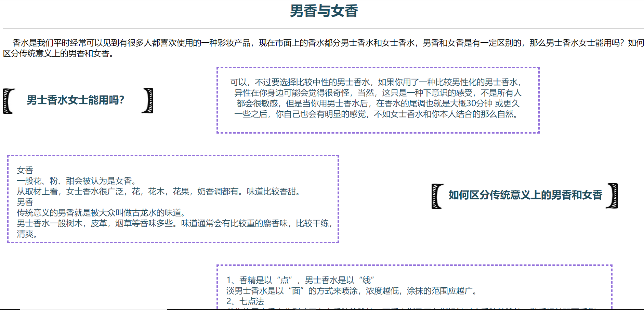
Task: Click the line 男士香水一般树木，皮革，烟草等香味多些
Action: pos(175,223)
